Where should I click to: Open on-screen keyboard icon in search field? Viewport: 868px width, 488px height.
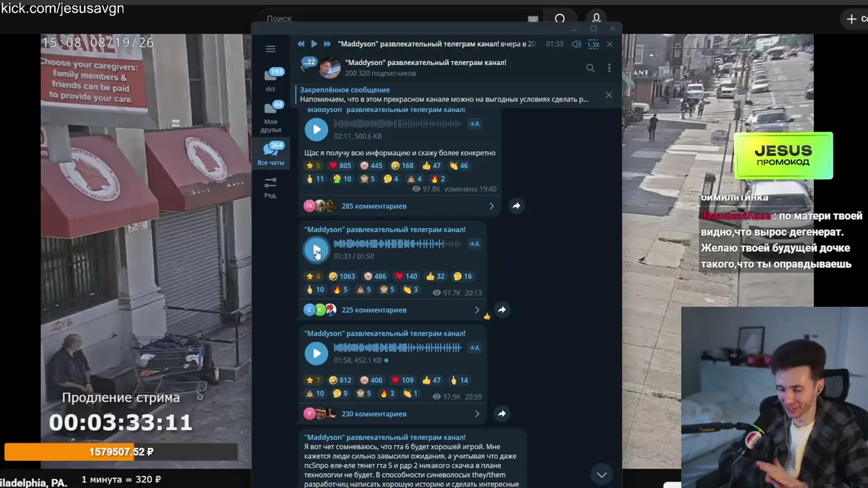click(533, 19)
